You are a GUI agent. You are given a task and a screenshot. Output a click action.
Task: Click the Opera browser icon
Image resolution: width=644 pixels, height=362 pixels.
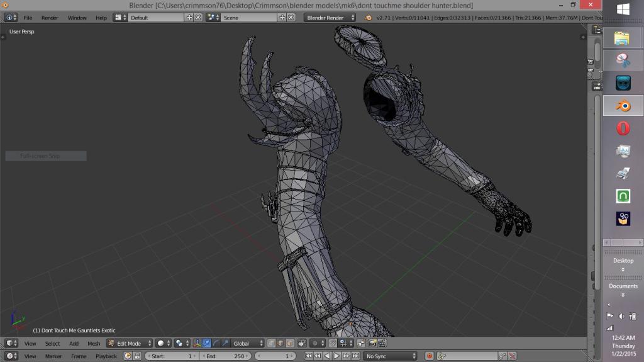click(x=623, y=128)
